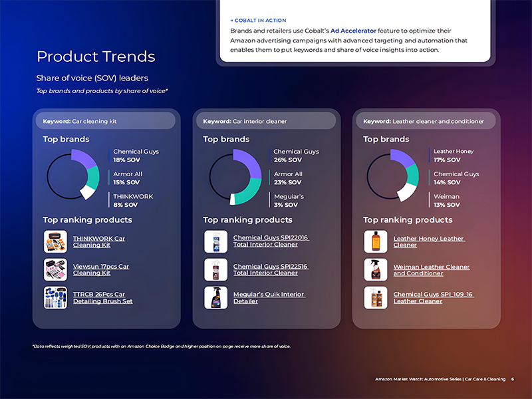Click 'Share of voice (SOV) leaders' subtitle
This screenshot has height=399, width=532.
pos(92,78)
